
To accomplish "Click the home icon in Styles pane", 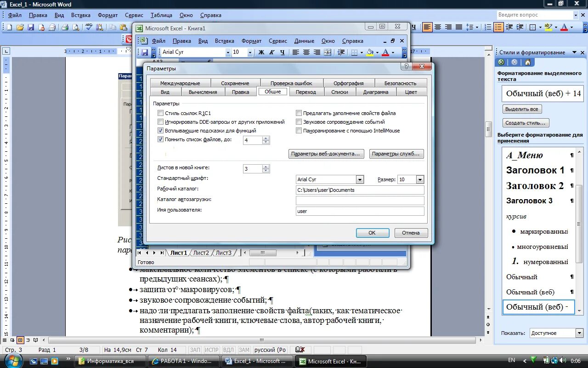I will pos(527,63).
